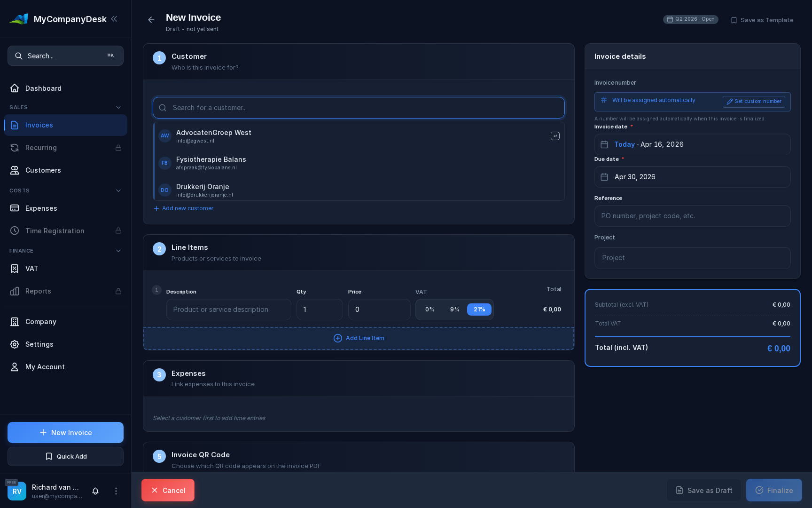Click the notification bell near Richard van ...
The image size is (812, 508).
point(95,491)
